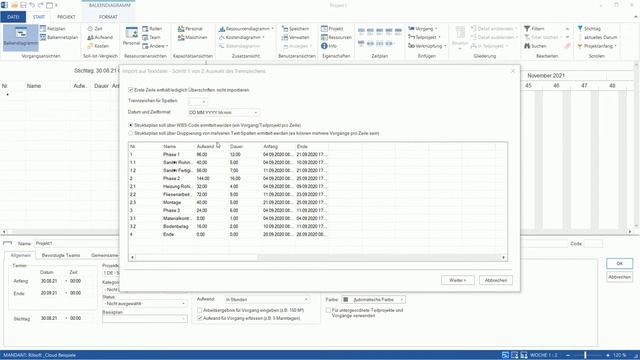Switch to FORMAT ribbon tab

[x=108, y=17]
